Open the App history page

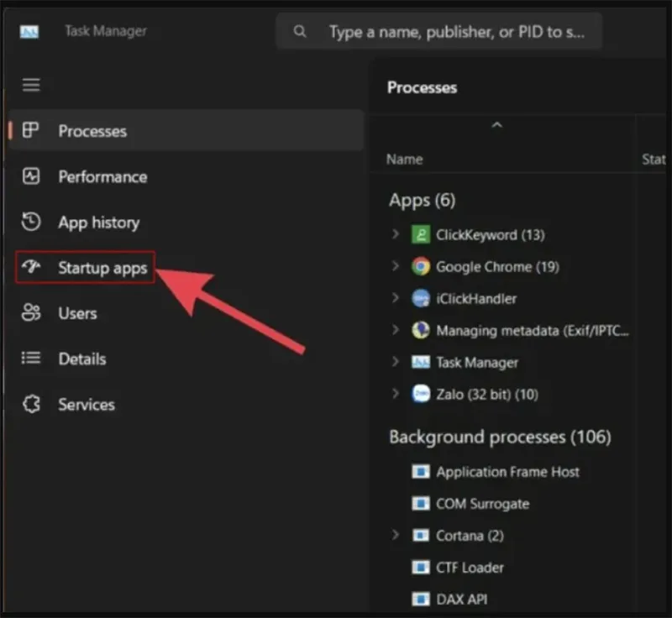186,222
